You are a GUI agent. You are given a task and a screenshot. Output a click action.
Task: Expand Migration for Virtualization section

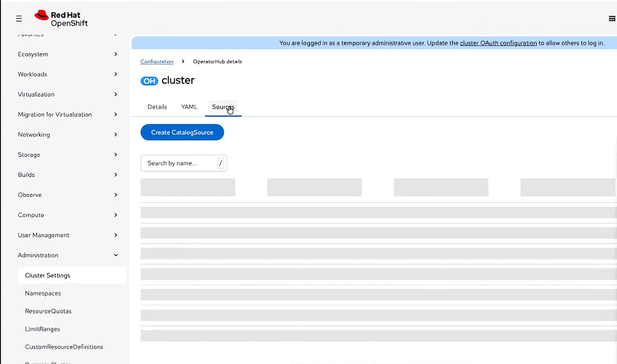68,114
